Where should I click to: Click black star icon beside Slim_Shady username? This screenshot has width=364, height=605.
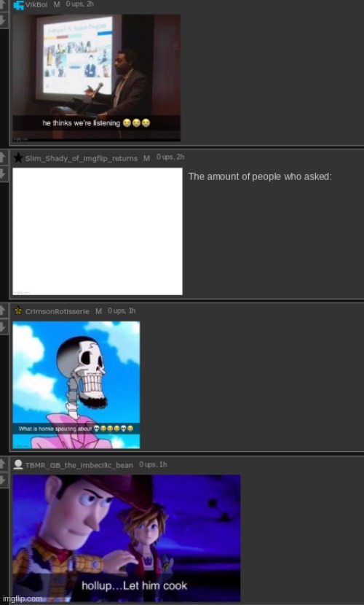(18, 157)
